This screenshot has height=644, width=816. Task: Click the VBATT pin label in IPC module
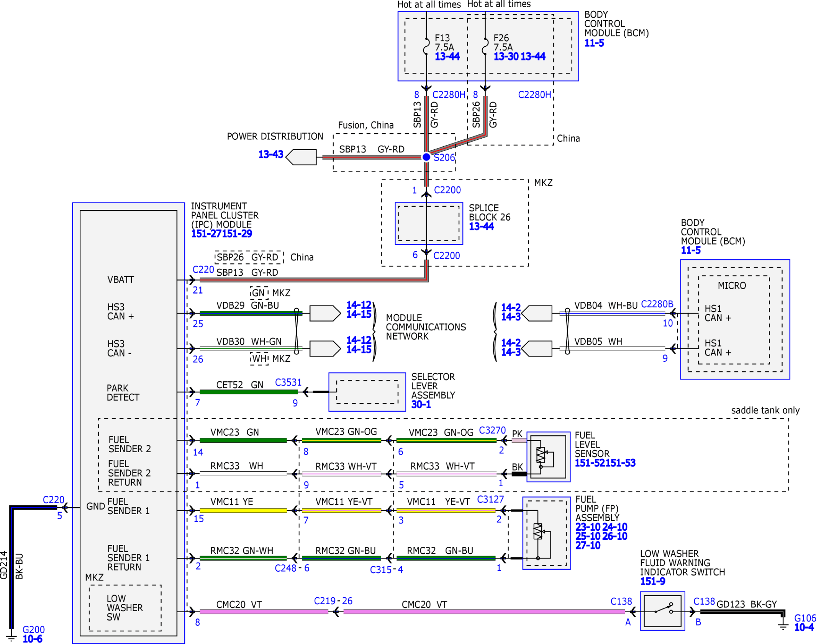120,280
